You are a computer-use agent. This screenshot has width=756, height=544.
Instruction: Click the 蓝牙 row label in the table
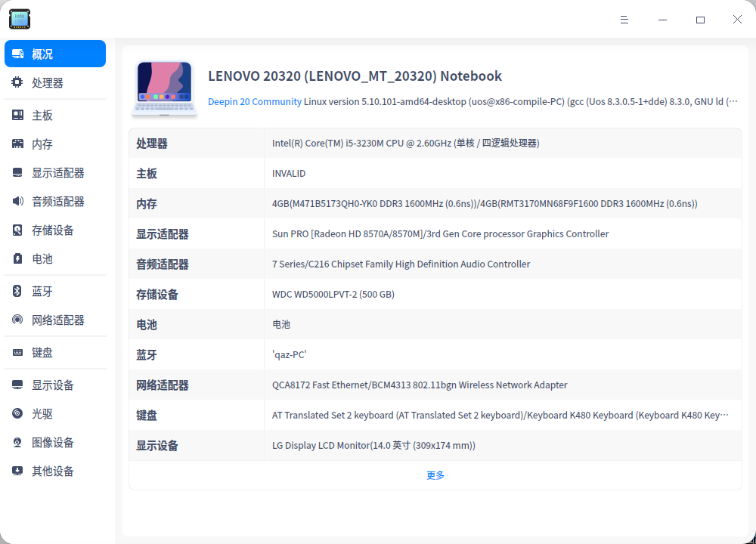tap(147, 355)
